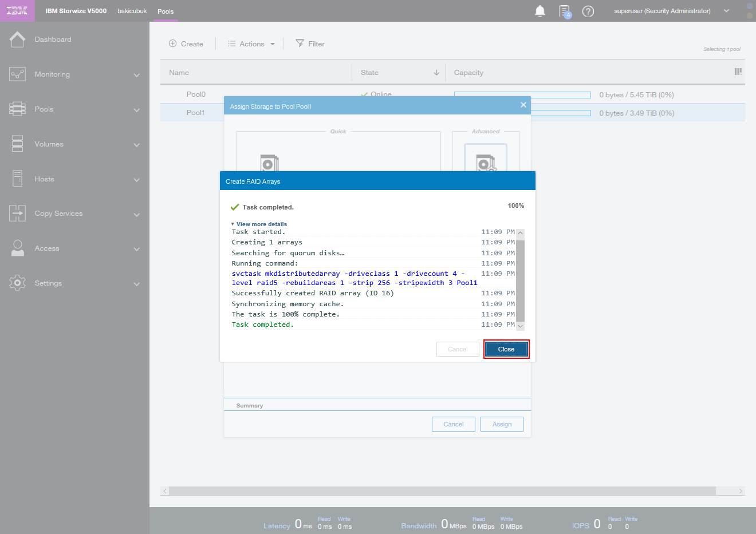Click the Pools sidebar icon

[x=17, y=109]
